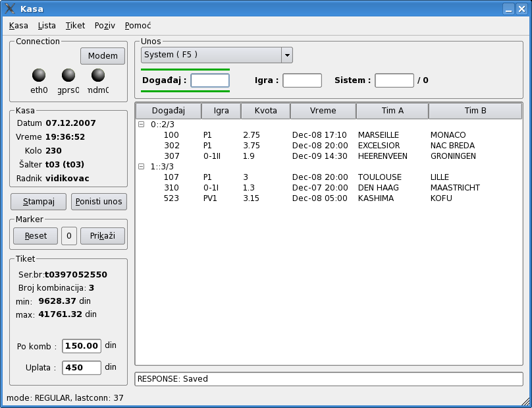Click the Po komb amount field
This screenshot has height=408, width=532.
(x=82, y=346)
